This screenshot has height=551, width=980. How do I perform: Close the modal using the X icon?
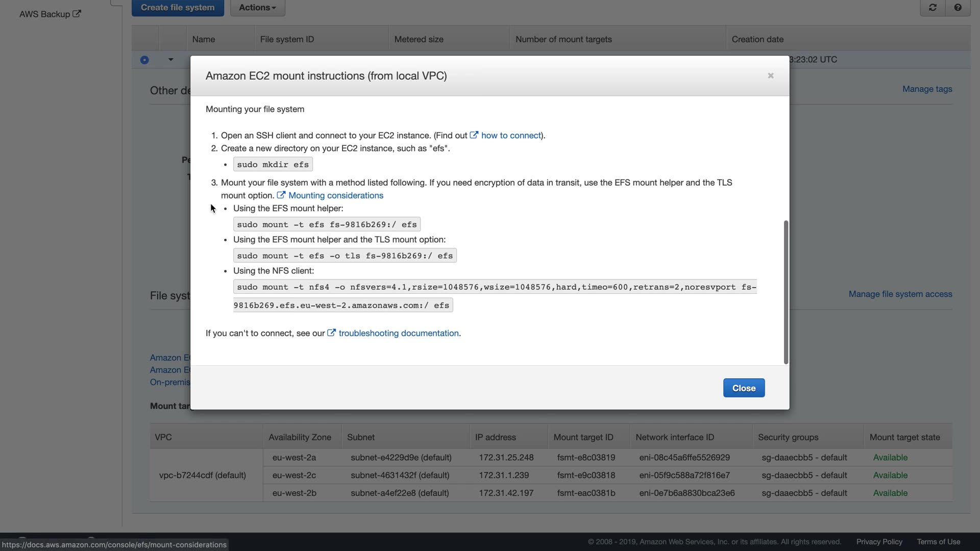pos(771,76)
